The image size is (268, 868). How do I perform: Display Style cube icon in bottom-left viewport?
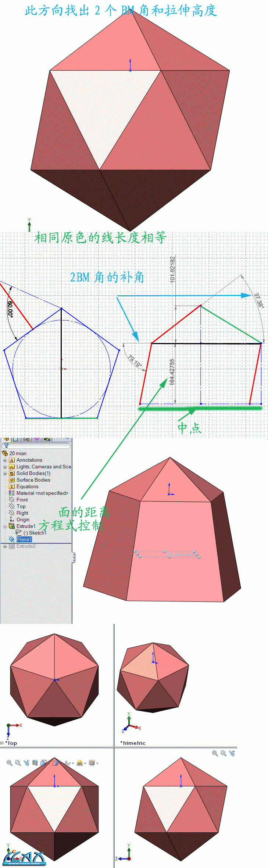tap(56, 763)
